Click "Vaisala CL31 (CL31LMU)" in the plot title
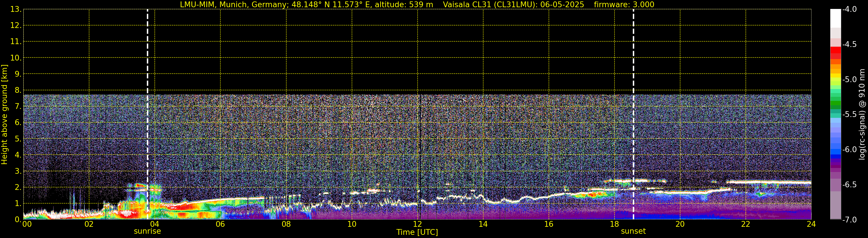Image resolution: width=868 pixels, height=238 pixels. point(489,4)
